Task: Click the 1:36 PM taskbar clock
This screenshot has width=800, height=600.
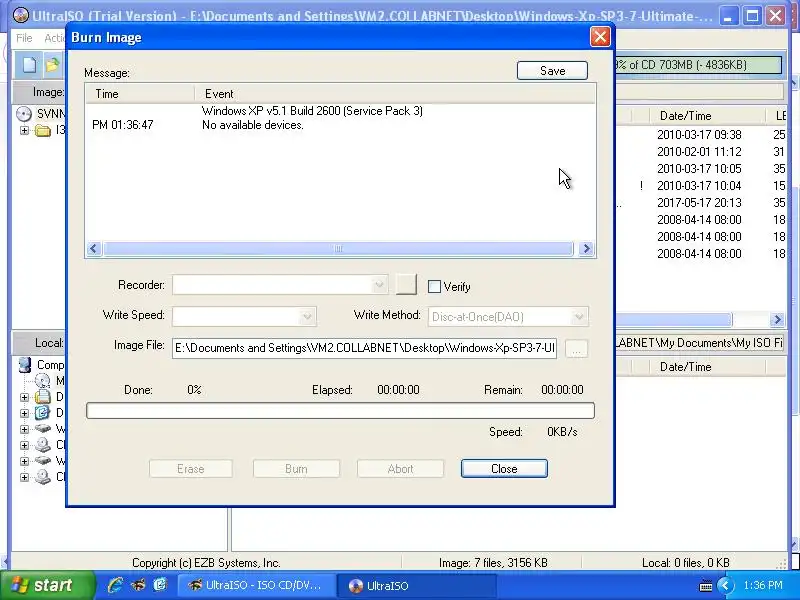Action: point(763,585)
